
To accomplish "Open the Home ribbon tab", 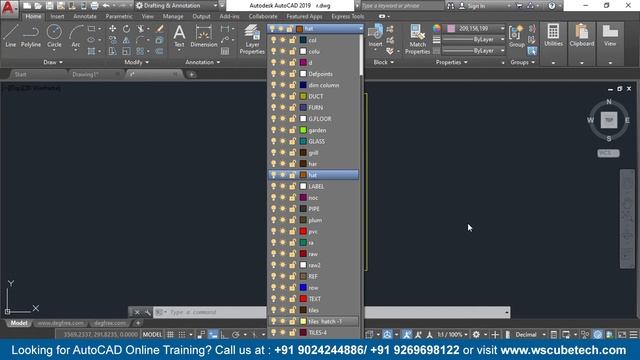I will [33, 16].
